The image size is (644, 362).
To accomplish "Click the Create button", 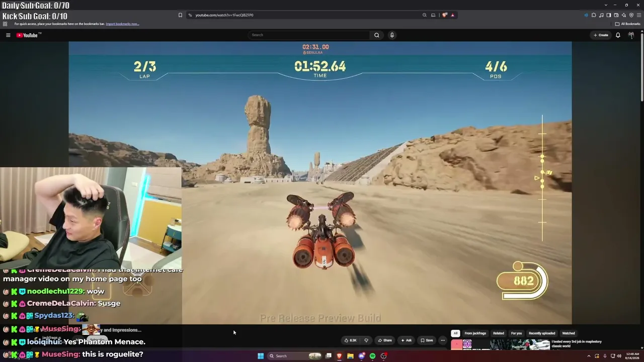I will coord(601,35).
